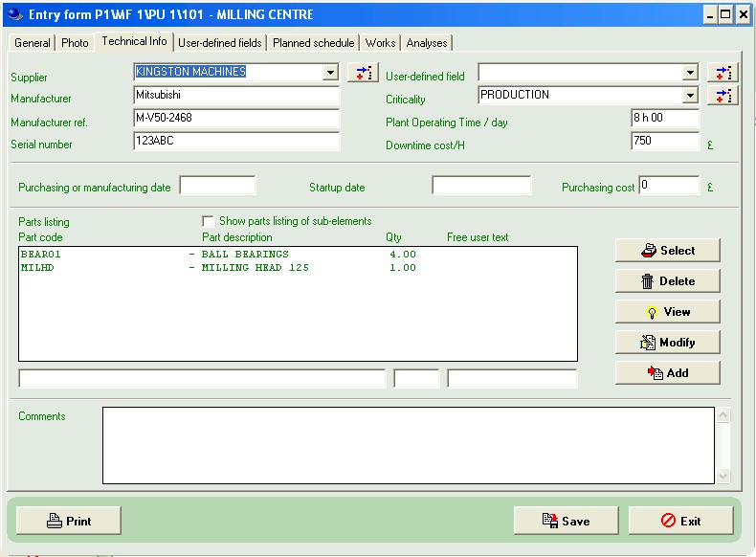
Task: Click the free user text entry field
Action: click(512, 379)
